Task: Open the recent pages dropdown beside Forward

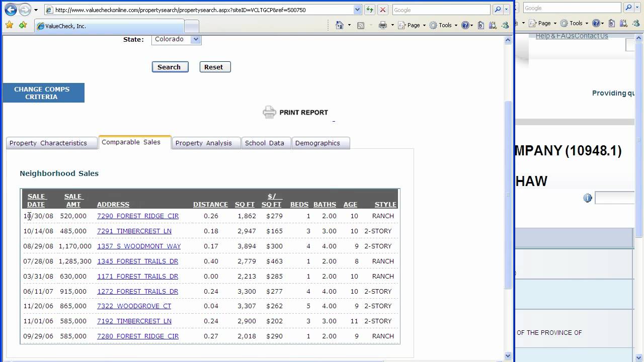Action: coord(36,10)
